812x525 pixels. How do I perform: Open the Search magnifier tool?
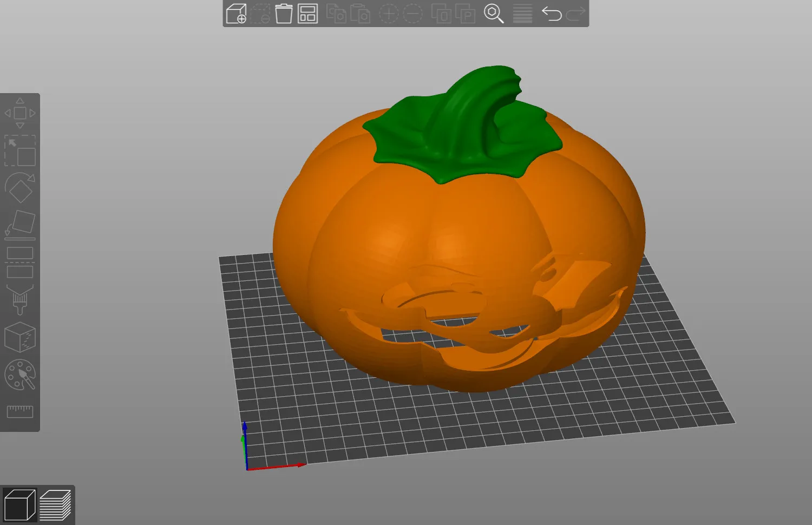click(x=494, y=14)
